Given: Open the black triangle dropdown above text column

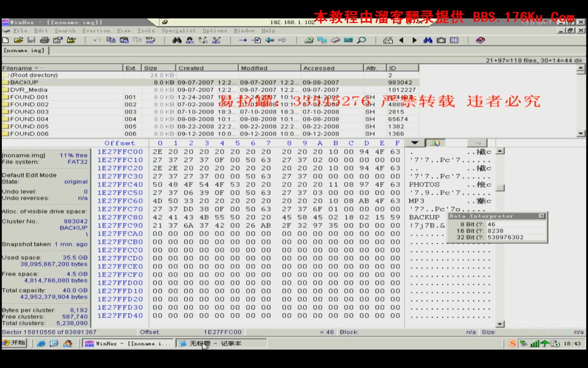Looking at the screenshot, I should (x=415, y=143).
